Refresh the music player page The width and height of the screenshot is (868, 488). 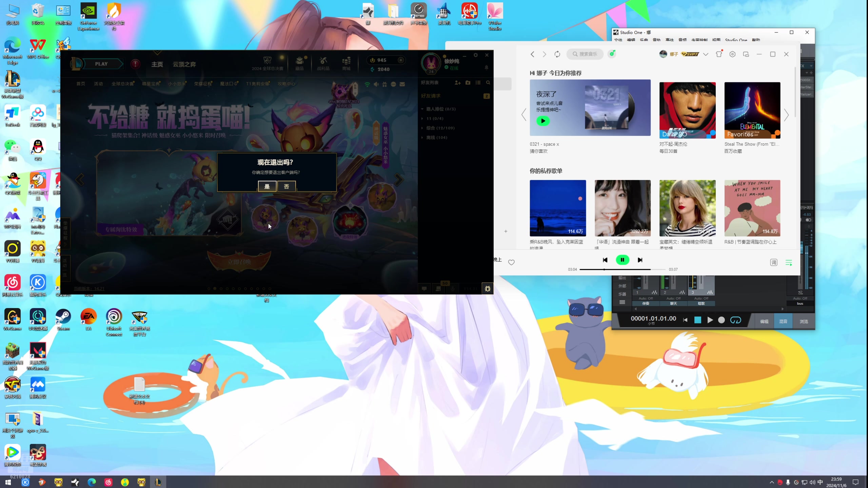coord(557,54)
